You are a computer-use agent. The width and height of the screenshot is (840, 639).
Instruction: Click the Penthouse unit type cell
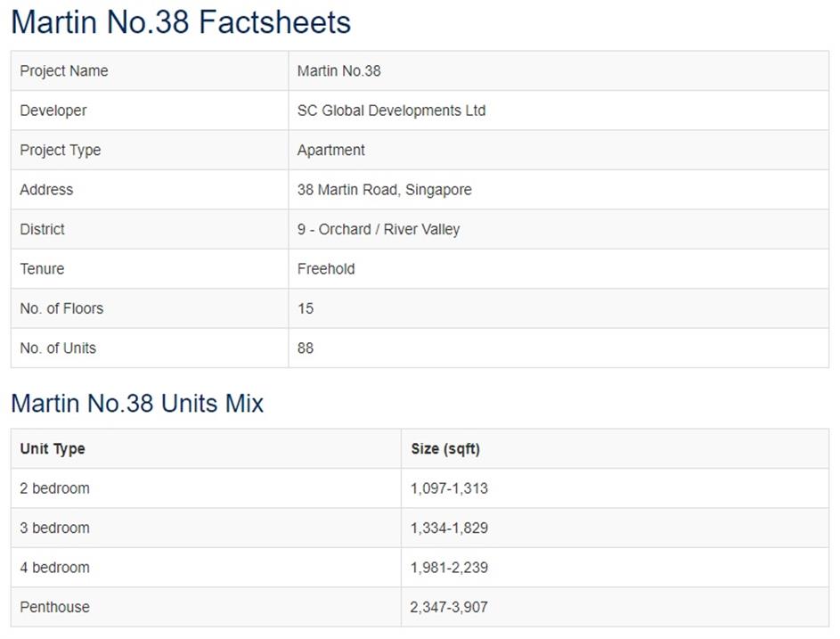click(x=54, y=607)
